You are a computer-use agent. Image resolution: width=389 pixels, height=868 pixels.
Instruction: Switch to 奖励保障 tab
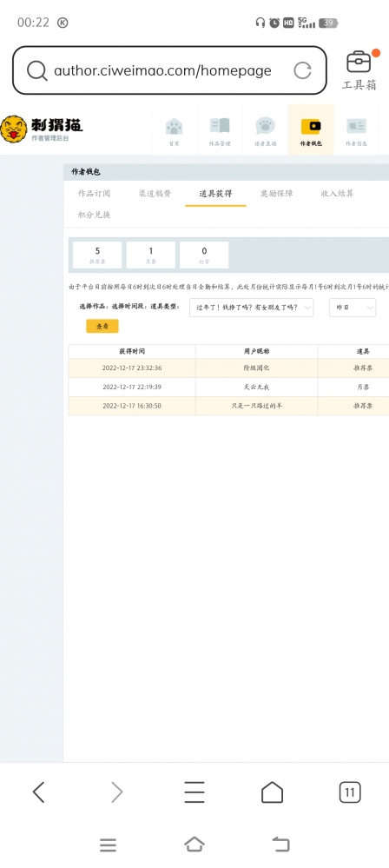tap(277, 194)
